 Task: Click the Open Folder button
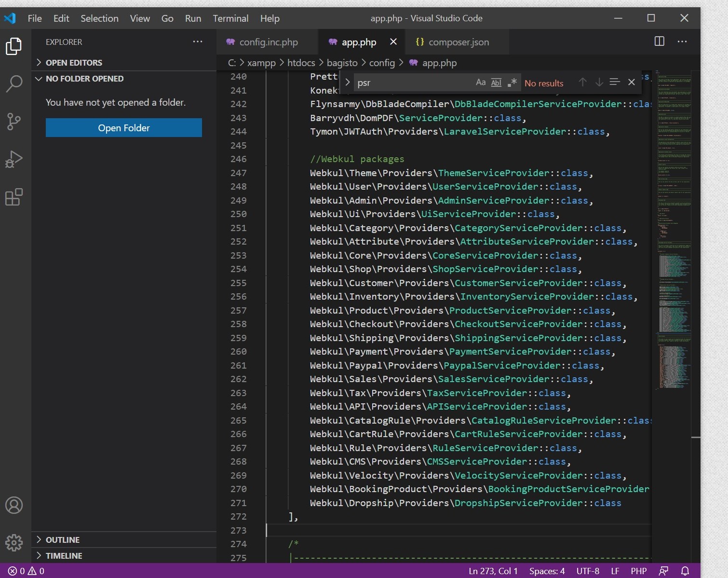(124, 128)
